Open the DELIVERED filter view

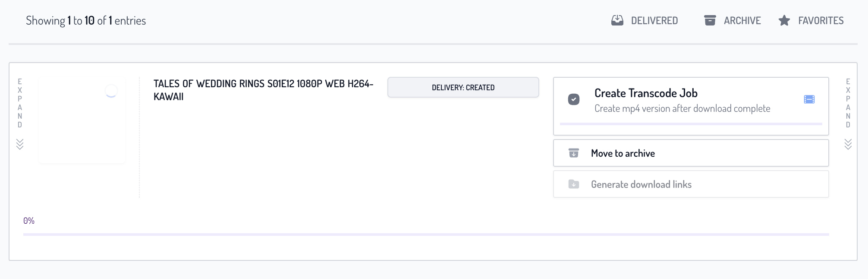pos(644,20)
